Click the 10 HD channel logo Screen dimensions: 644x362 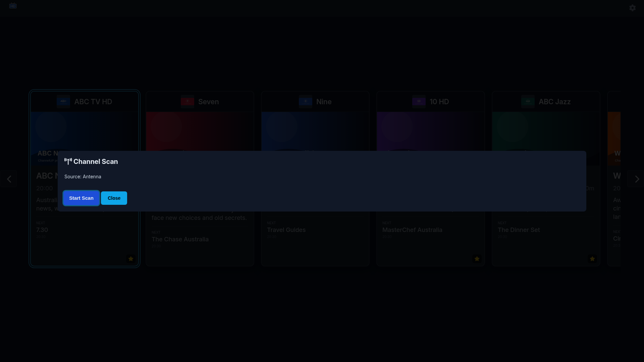[x=419, y=102]
